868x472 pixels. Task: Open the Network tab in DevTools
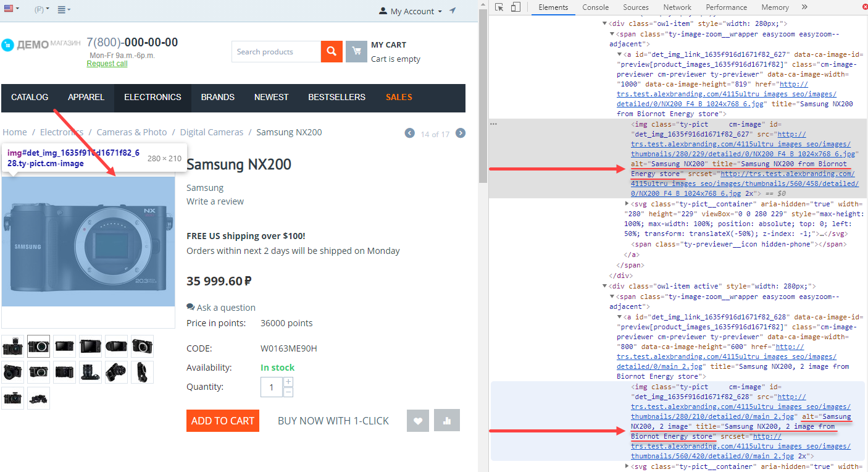(677, 7)
